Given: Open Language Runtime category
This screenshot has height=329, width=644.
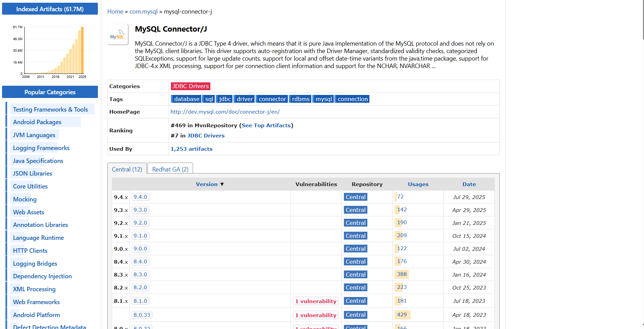Looking at the screenshot, I should click(x=38, y=238).
